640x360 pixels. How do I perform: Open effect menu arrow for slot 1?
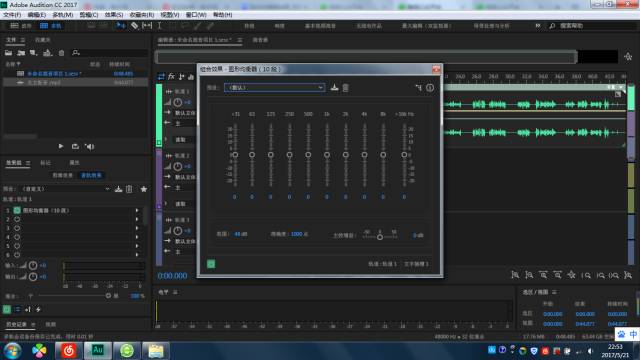(137, 210)
